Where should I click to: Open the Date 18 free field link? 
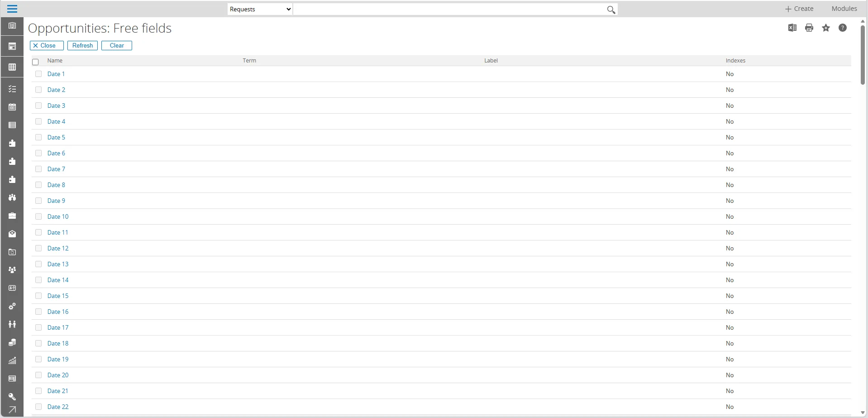point(58,343)
